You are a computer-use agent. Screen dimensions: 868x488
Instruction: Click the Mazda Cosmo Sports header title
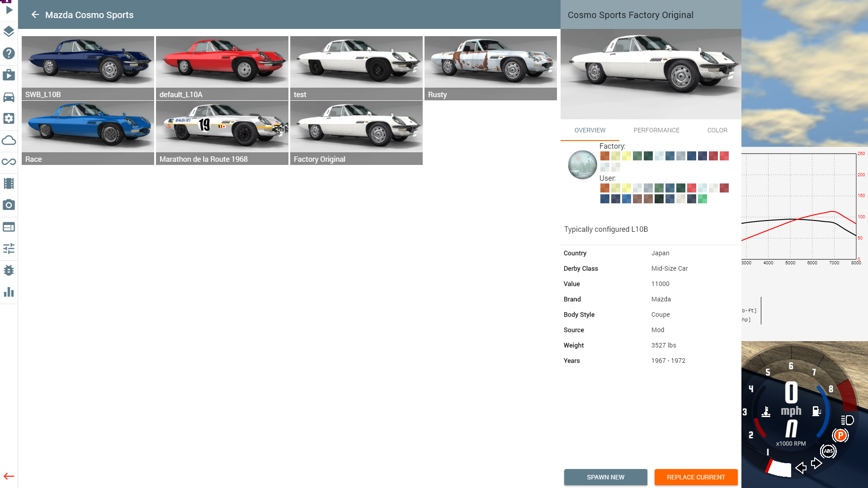tap(90, 15)
